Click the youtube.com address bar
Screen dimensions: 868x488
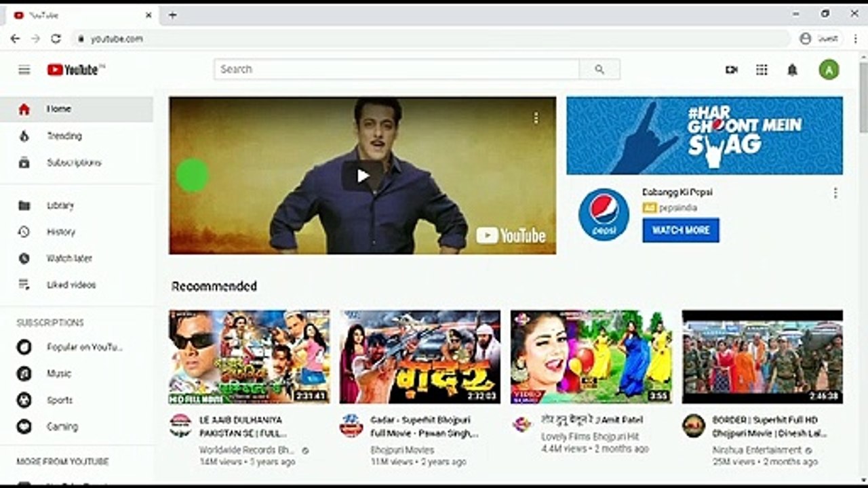(431, 39)
